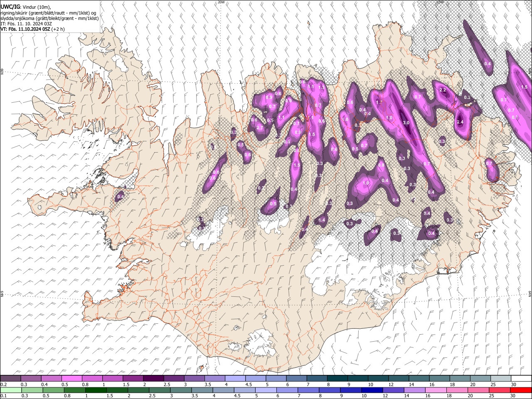Click the 'slydda/snjókoma' legend description line
The width and height of the screenshot is (532, 399).
point(50,18)
